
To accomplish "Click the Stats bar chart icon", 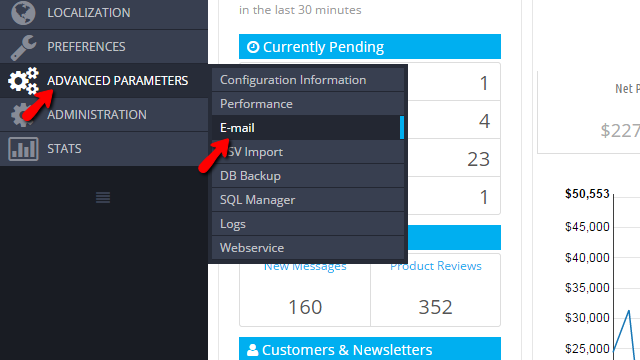I will click(x=23, y=149).
